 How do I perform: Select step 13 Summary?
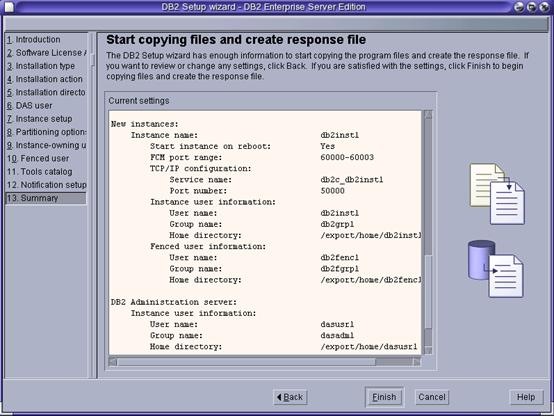[46, 198]
